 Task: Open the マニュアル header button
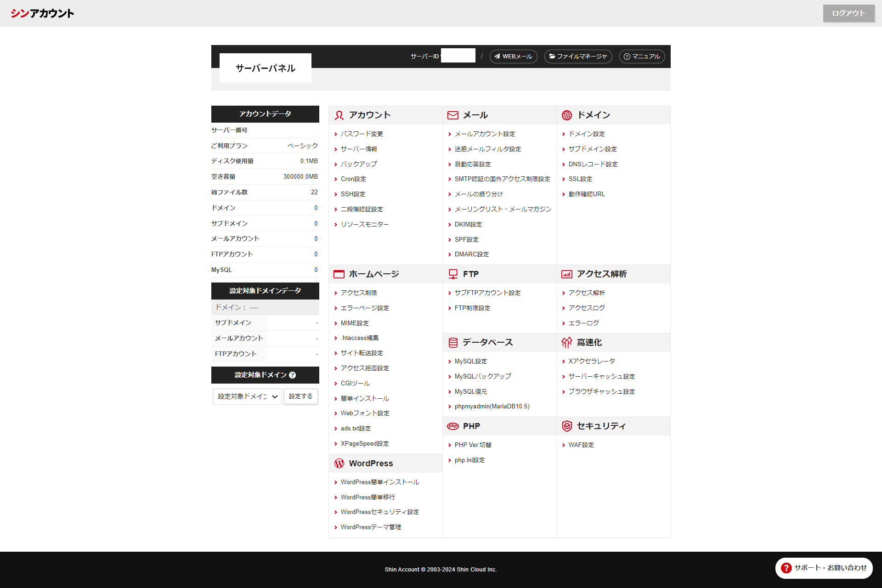tap(642, 57)
